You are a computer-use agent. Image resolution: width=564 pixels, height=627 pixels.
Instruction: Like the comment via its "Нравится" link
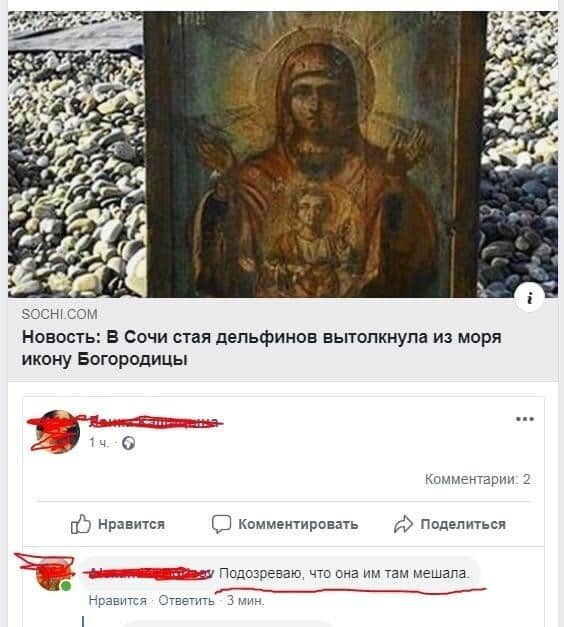pyautogui.click(x=118, y=601)
